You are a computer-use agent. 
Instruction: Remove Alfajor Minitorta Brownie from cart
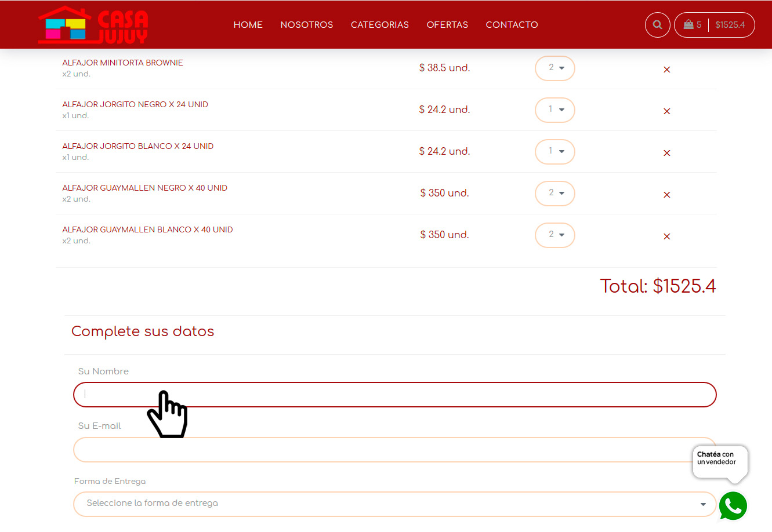pyautogui.click(x=667, y=70)
